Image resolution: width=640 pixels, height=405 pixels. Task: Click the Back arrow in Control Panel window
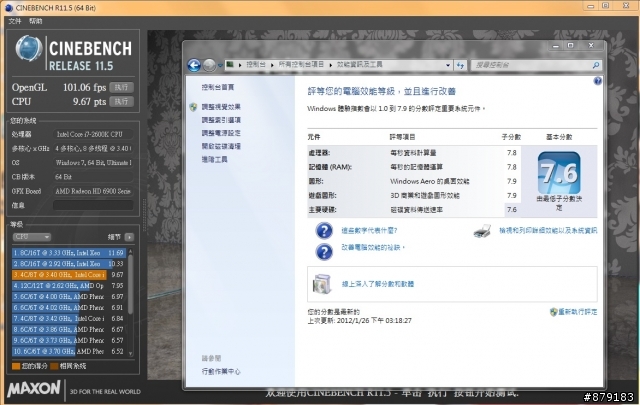pyautogui.click(x=194, y=65)
